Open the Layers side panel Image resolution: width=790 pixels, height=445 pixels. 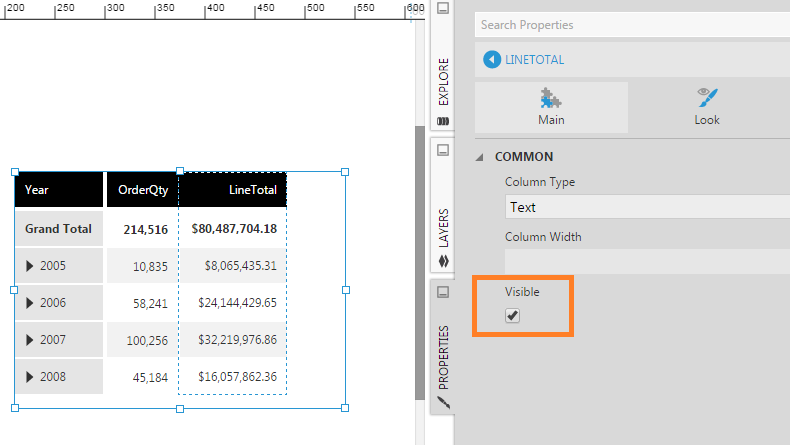(443, 228)
